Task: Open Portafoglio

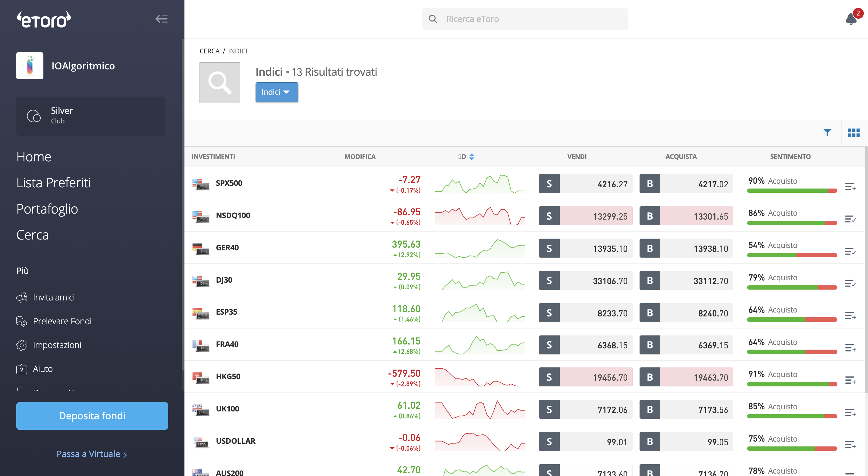Action: [x=47, y=209]
